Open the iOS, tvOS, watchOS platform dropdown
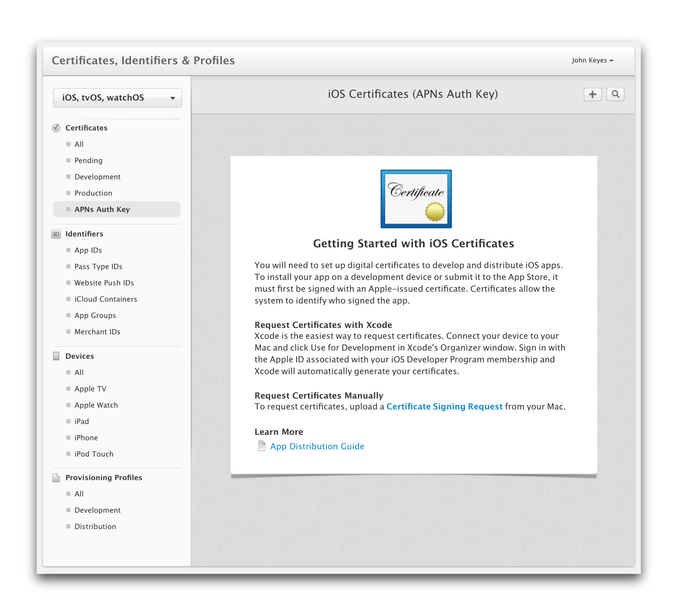This screenshot has width=678, height=616. coord(118,98)
